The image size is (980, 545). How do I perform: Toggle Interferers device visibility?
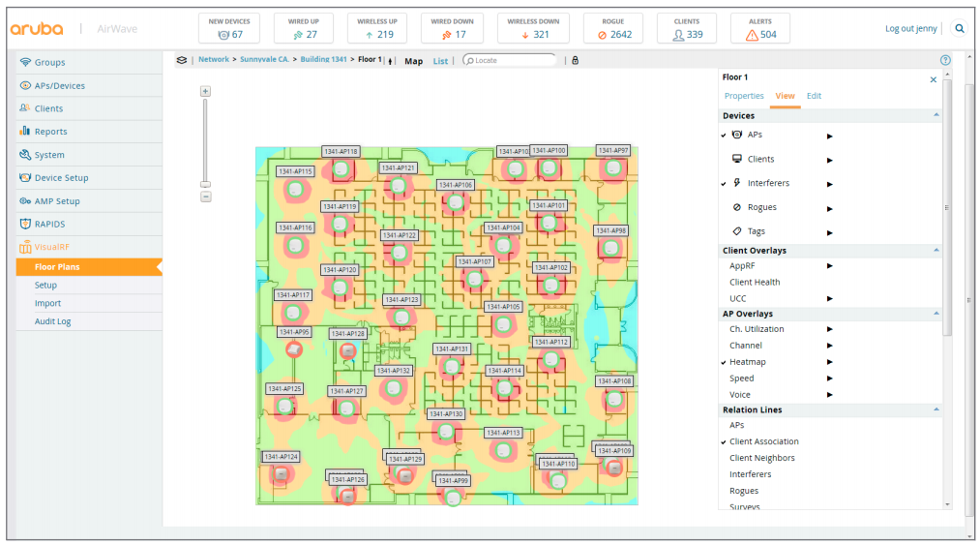(x=768, y=183)
